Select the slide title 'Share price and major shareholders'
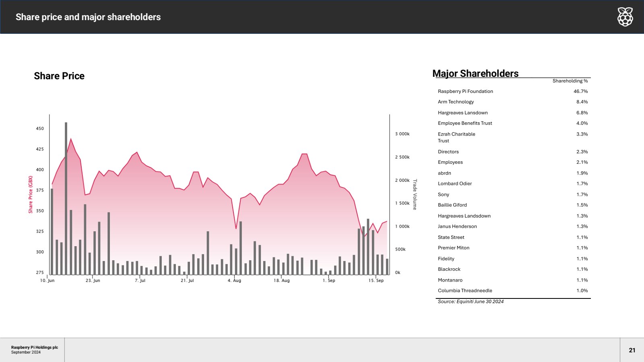The image size is (644, 362). pyautogui.click(x=88, y=17)
